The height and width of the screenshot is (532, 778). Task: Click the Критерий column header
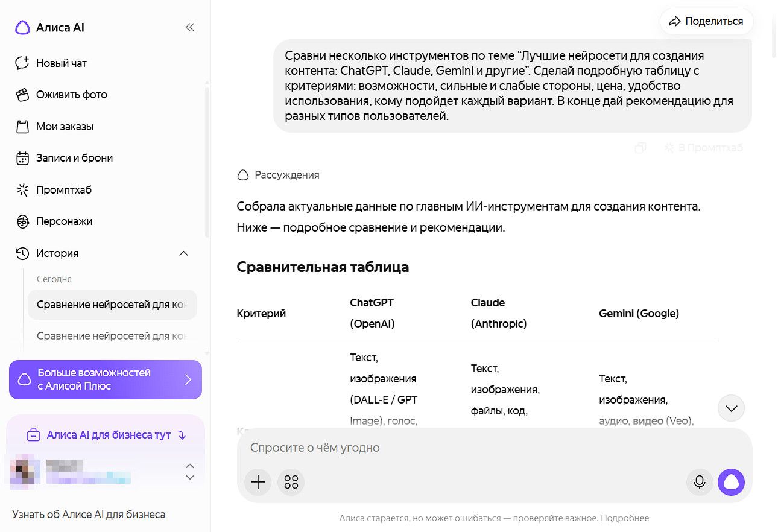(261, 314)
